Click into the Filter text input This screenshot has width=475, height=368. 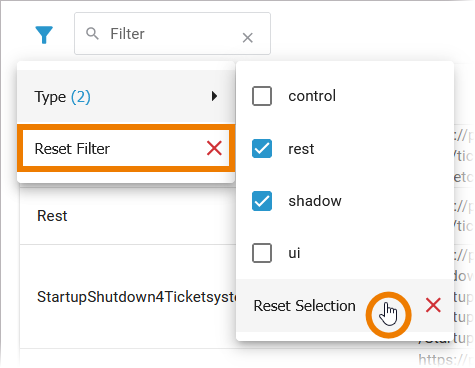[x=172, y=34]
